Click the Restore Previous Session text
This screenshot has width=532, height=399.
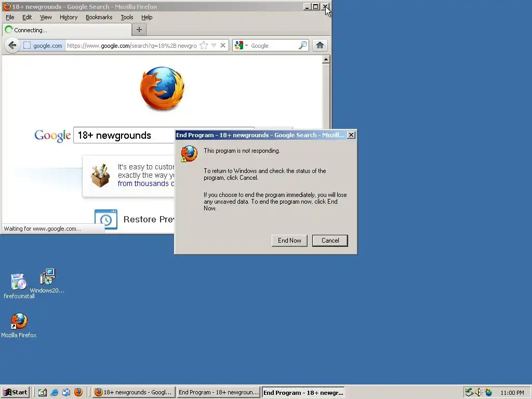149,219
